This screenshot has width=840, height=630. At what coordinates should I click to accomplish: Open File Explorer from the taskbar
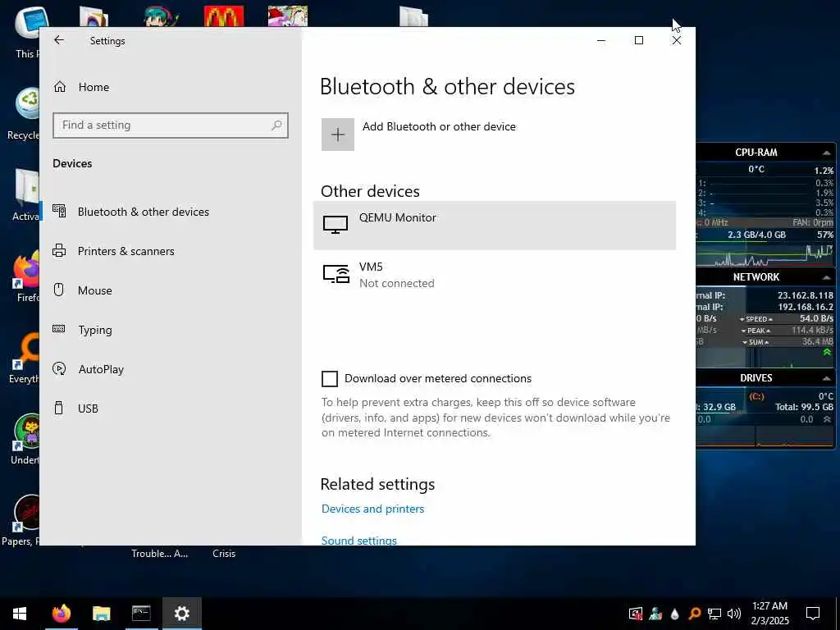point(101,614)
